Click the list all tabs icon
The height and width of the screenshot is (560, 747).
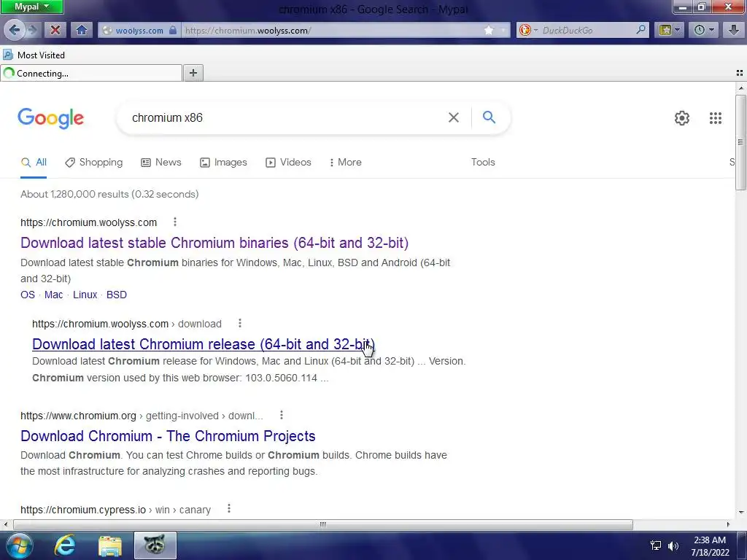point(740,73)
